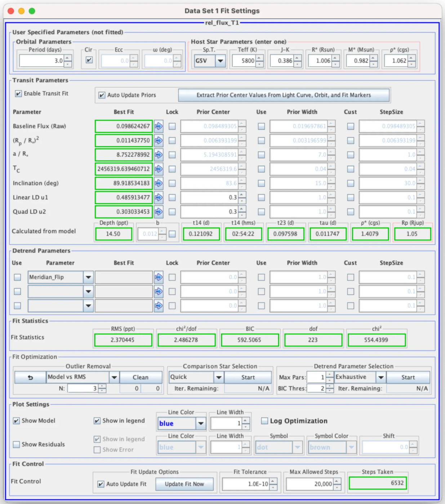This screenshot has height=504, width=445.
Task: Click the arrow icon in the Meridian_Flip row
Action: 159,277
